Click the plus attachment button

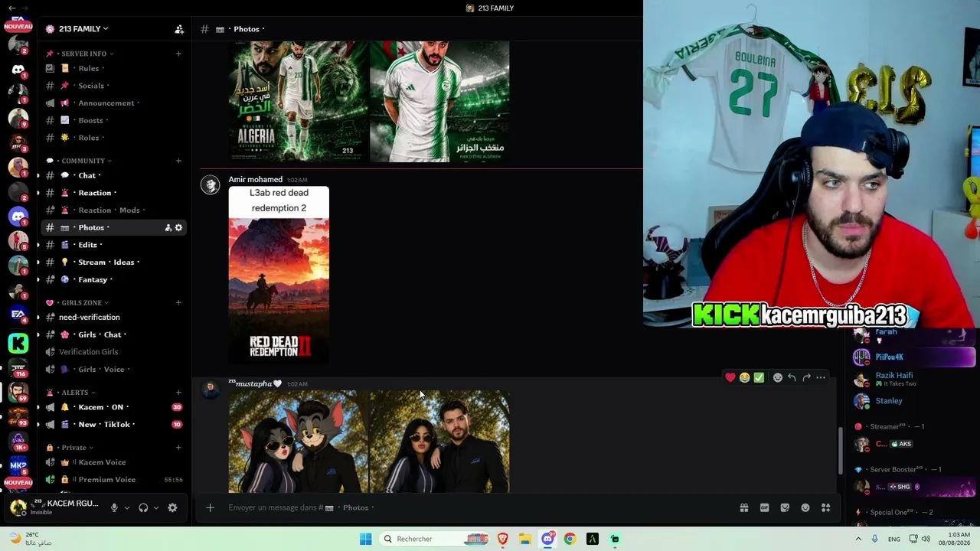coord(210,507)
